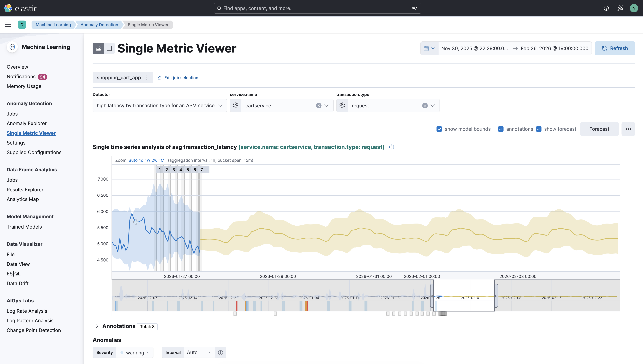The image size is (643, 364).
Task: Open transaction.type field config gear
Action: (342, 106)
